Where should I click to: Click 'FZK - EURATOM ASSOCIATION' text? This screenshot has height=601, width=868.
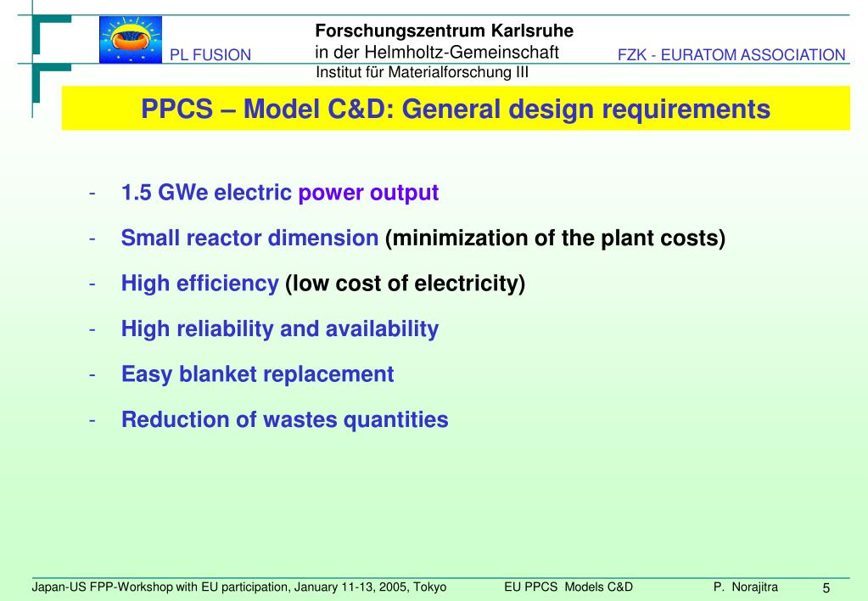(x=731, y=55)
